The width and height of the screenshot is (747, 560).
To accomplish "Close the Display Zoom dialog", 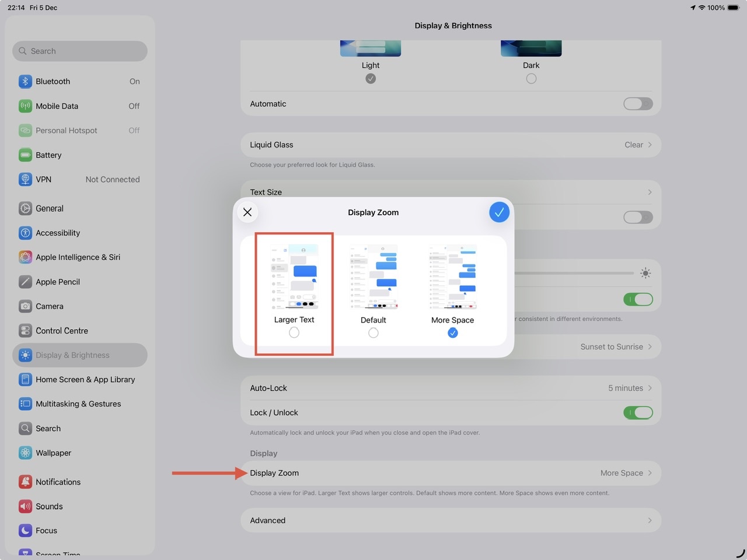I will (x=247, y=212).
